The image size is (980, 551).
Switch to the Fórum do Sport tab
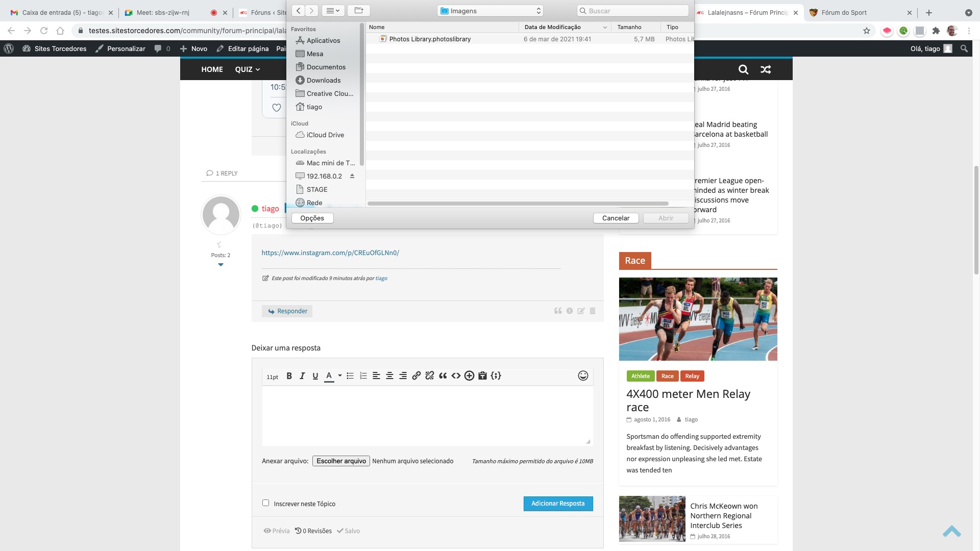(x=857, y=12)
